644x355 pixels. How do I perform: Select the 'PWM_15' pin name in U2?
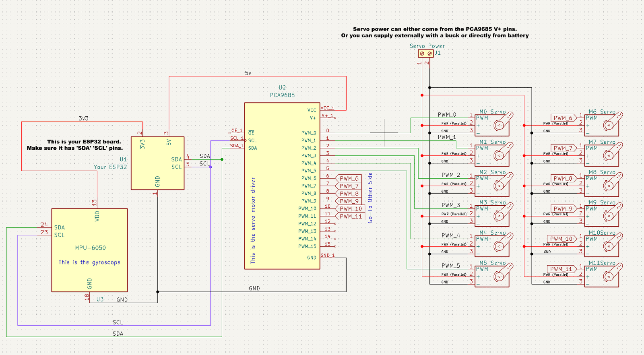307,246
